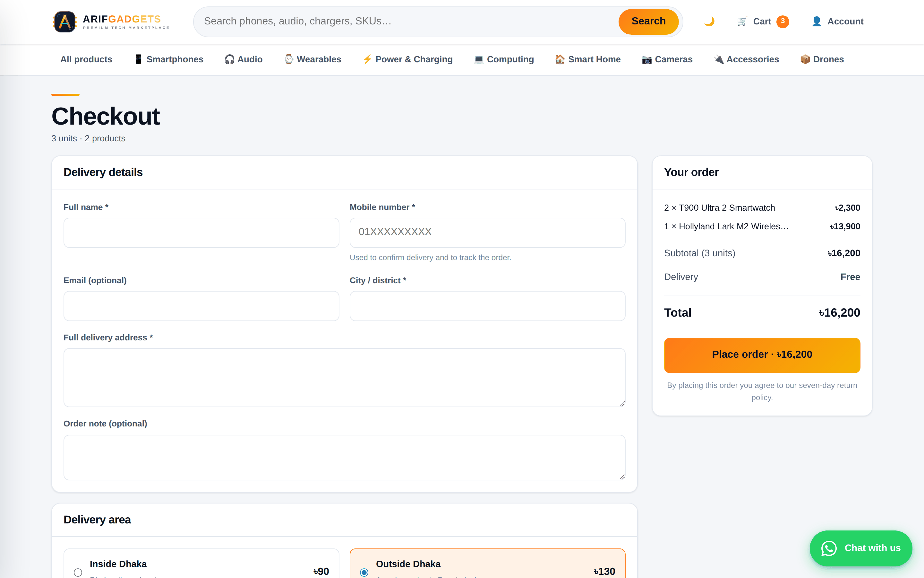This screenshot has width=924, height=578.
Task: Click the seven-day return policy note
Action: [x=762, y=391]
